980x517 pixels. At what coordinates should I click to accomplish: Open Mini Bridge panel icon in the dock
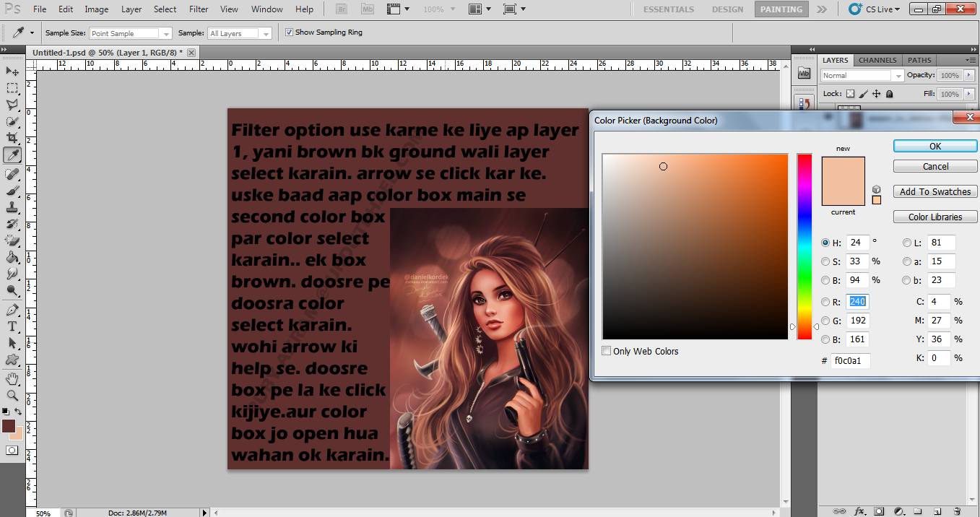pyautogui.click(x=804, y=74)
